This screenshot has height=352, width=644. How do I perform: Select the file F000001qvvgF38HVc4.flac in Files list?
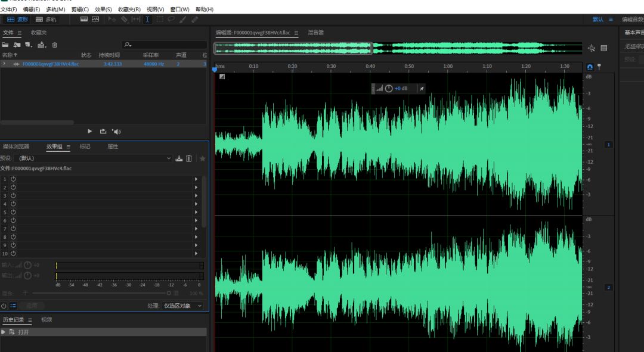[51, 64]
